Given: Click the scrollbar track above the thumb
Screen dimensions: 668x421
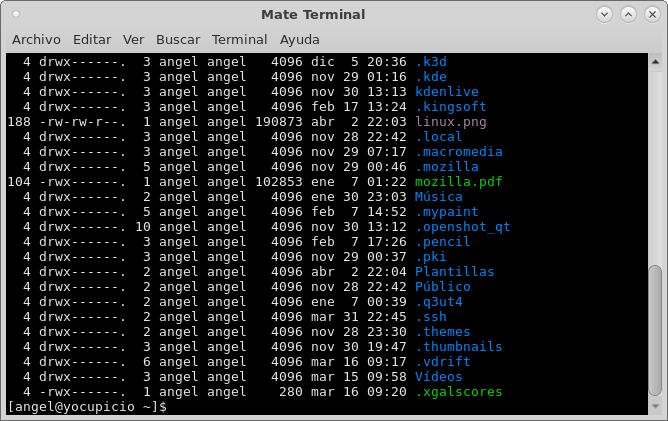Looking at the screenshot, I should pos(655,166).
